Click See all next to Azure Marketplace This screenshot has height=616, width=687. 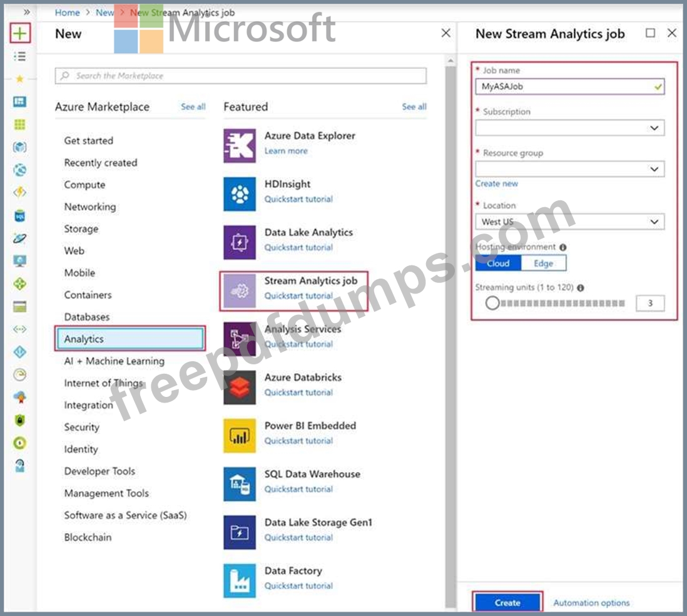(x=193, y=106)
